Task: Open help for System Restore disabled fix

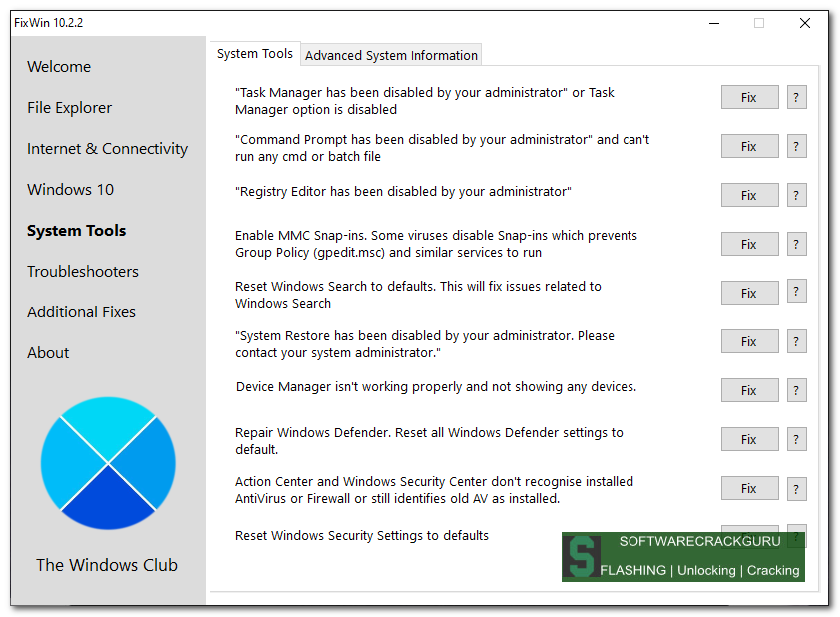Action: coord(796,341)
